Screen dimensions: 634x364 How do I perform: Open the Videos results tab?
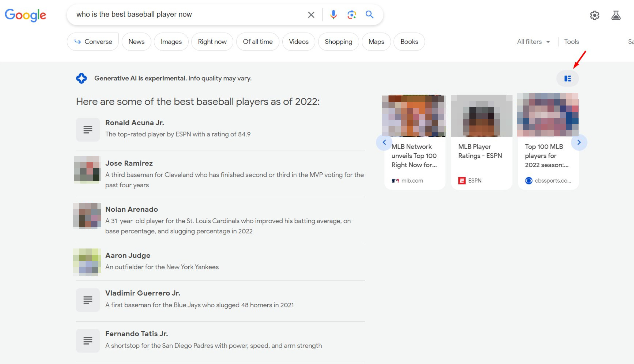(299, 42)
